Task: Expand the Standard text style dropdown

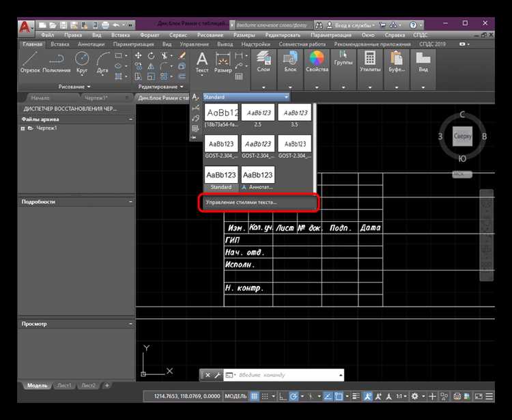Action: [x=286, y=97]
